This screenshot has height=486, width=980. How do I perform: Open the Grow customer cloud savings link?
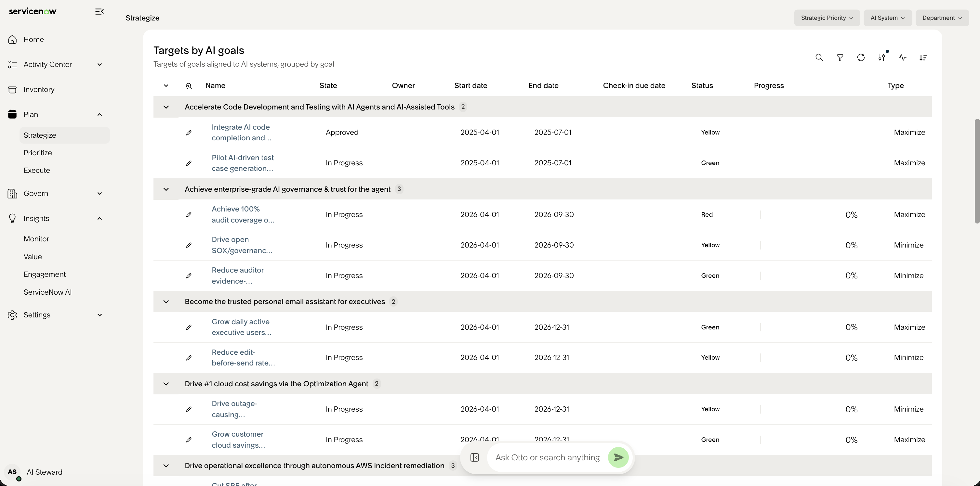[238, 440]
